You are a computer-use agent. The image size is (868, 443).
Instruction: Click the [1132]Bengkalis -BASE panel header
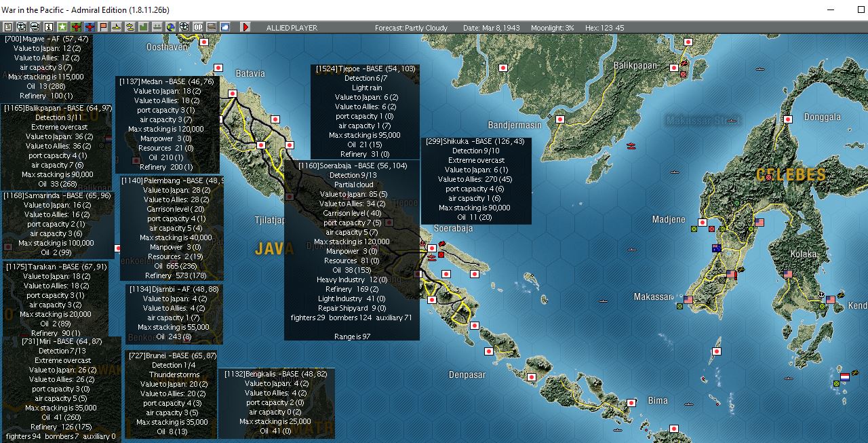coord(276,374)
